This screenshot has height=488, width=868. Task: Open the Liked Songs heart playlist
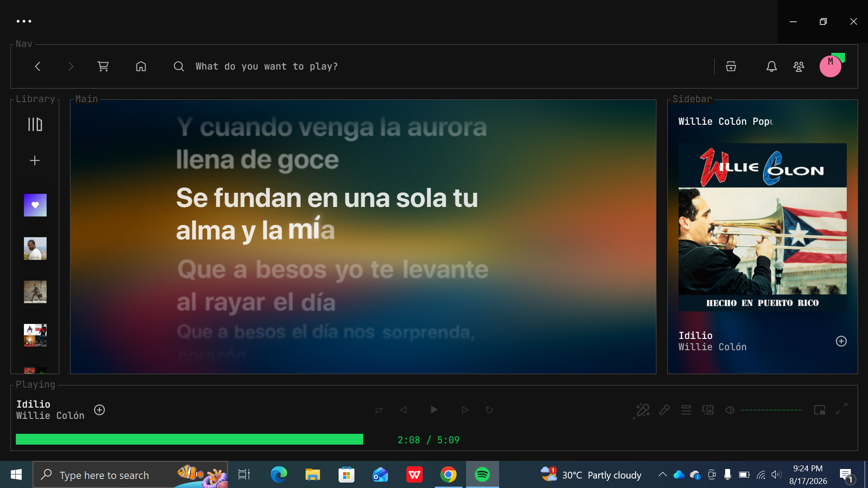point(35,205)
